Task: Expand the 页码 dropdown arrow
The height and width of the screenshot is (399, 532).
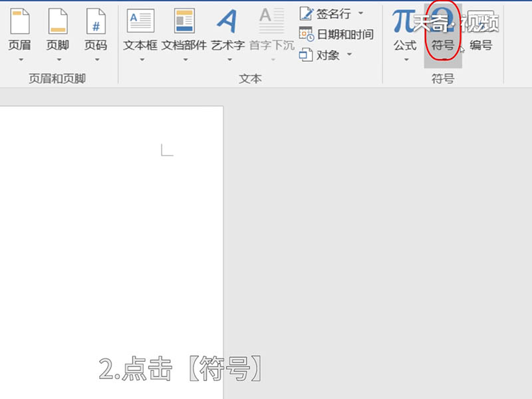Action: click(97, 60)
